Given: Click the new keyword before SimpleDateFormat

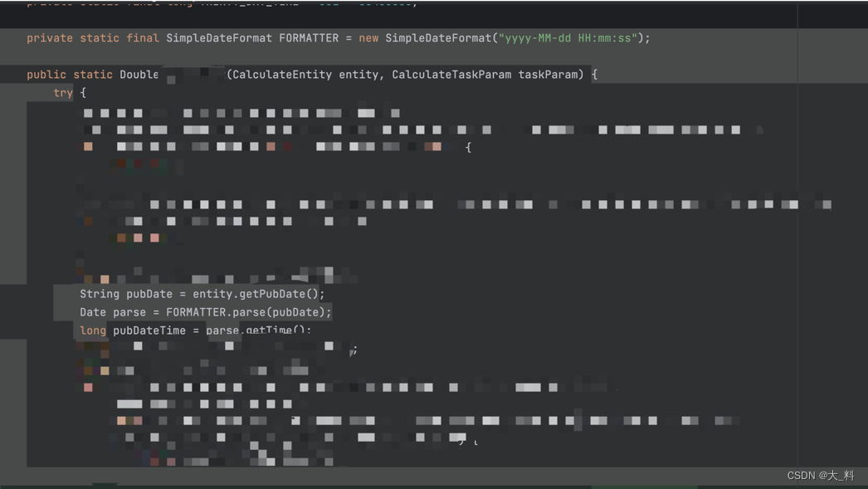Looking at the screenshot, I should [x=368, y=37].
